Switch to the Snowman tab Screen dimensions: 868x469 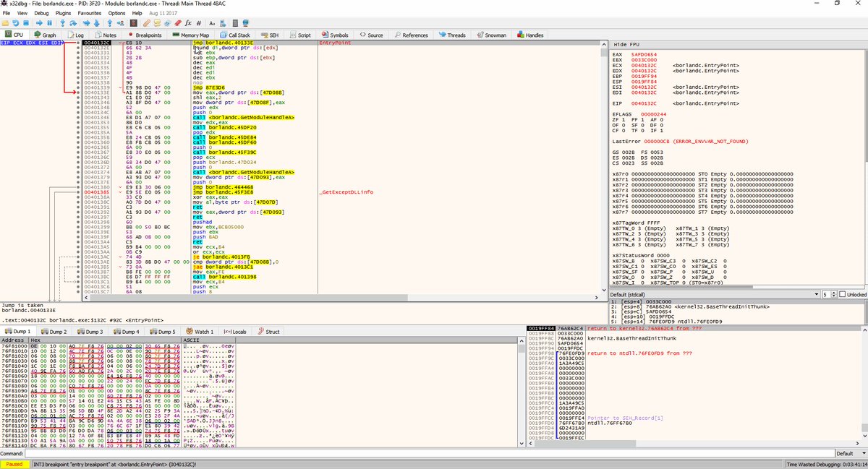coord(491,35)
